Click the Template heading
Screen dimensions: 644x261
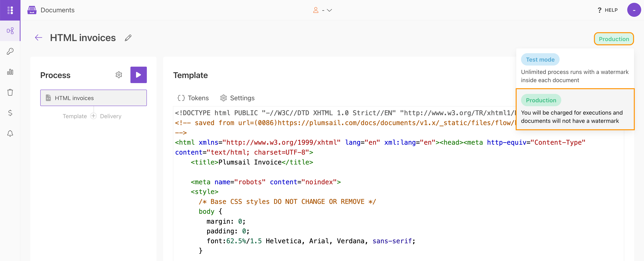190,75
